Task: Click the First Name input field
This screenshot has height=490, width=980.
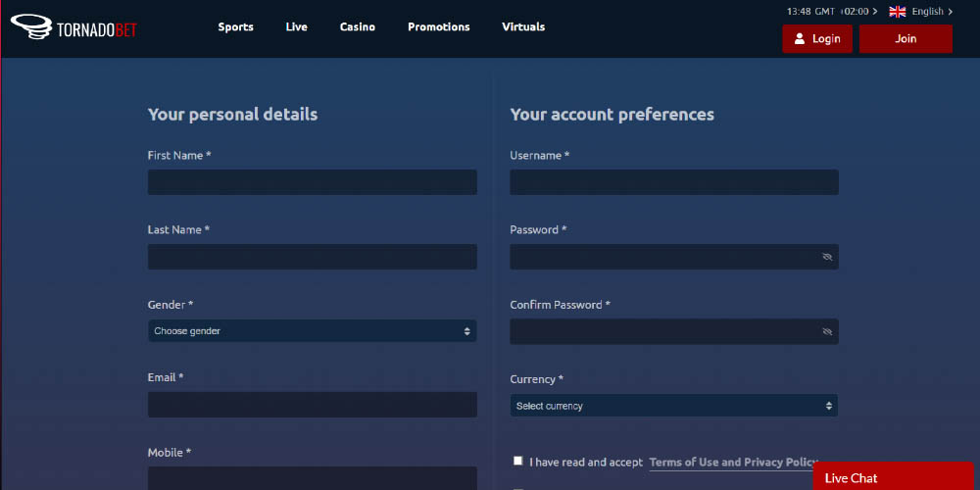Action: (x=312, y=182)
